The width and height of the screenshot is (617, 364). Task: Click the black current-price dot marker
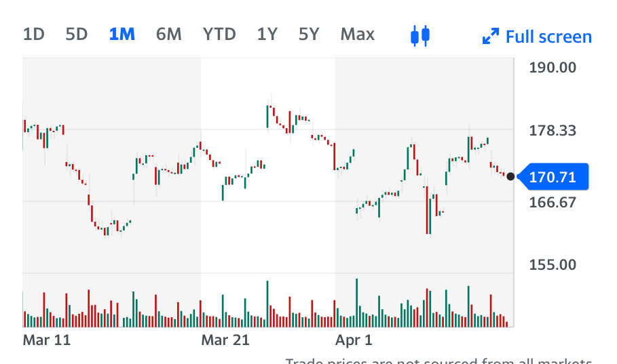(x=510, y=177)
